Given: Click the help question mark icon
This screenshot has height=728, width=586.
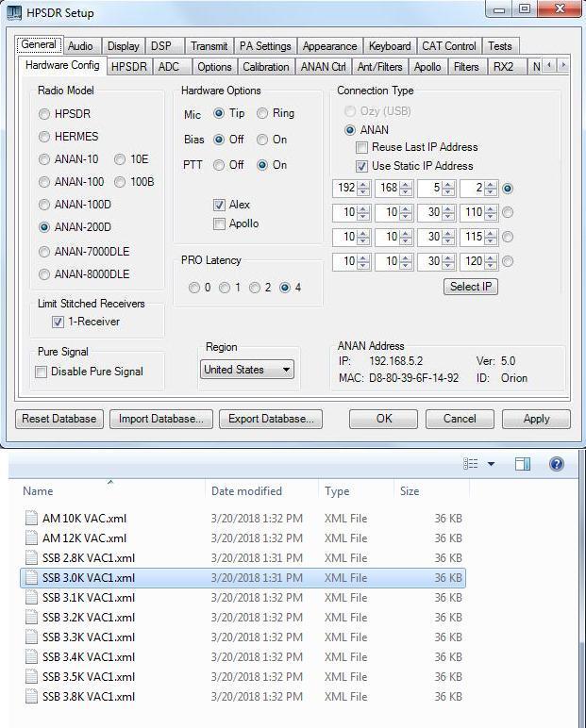Looking at the screenshot, I should click(x=557, y=464).
